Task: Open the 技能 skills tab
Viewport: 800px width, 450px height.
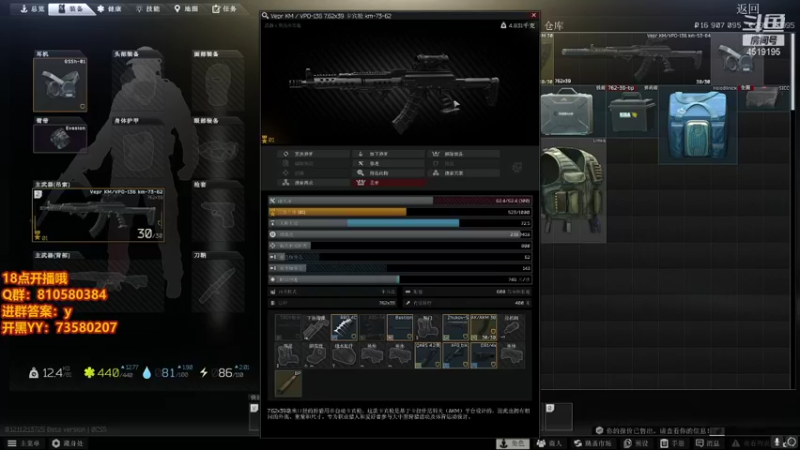Action: tap(148, 9)
